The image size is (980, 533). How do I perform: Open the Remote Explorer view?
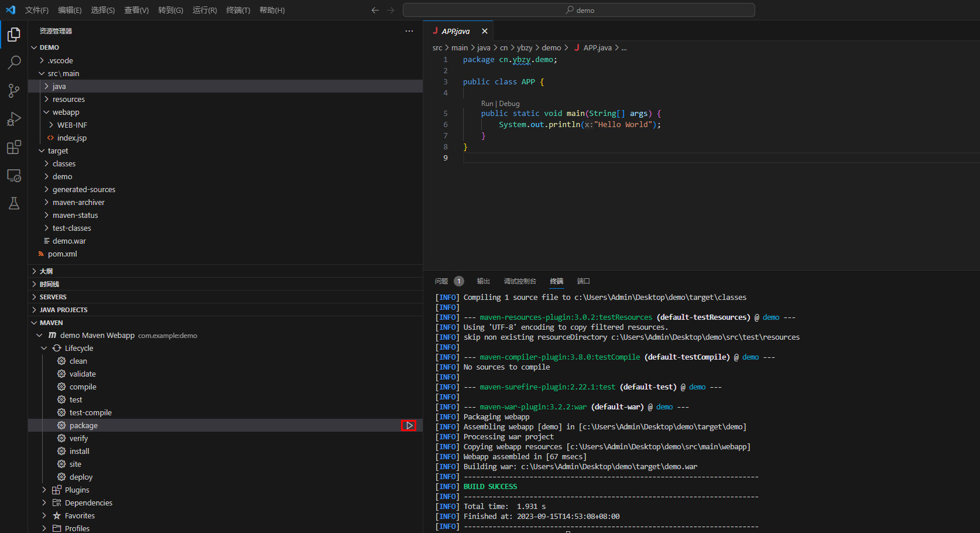click(x=14, y=175)
